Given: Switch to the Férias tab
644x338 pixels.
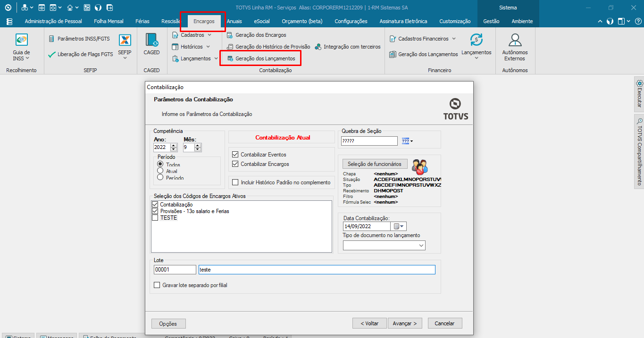Looking at the screenshot, I should pyautogui.click(x=142, y=21).
